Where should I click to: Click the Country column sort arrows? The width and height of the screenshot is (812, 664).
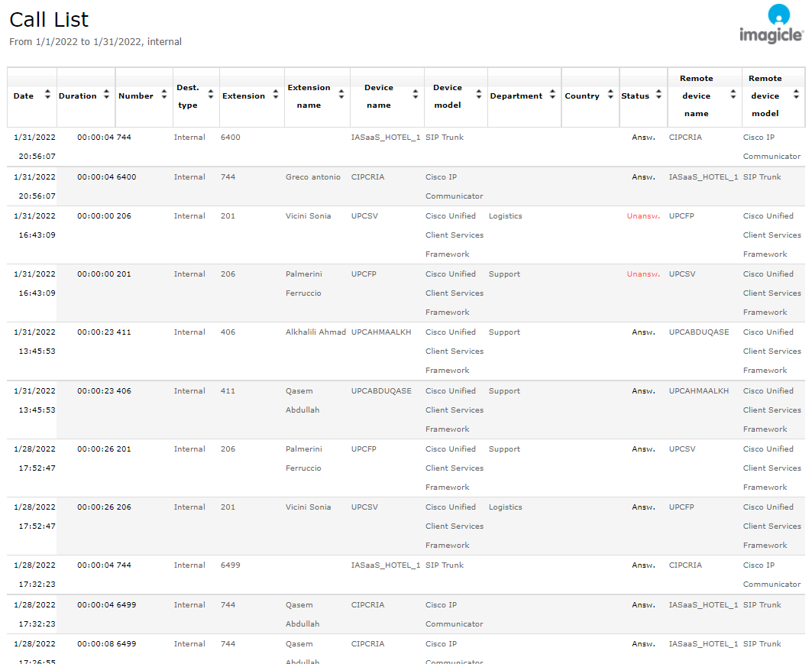[x=610, y=96]
